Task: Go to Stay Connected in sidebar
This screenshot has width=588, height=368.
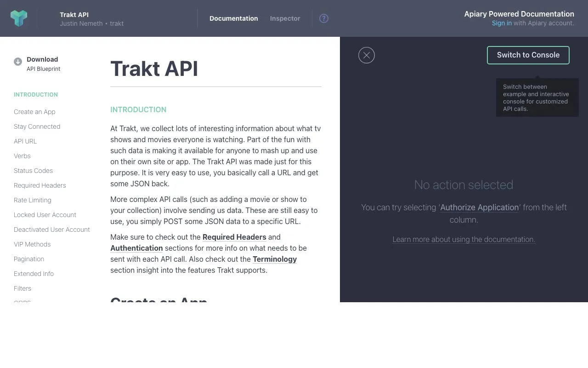Action: coord(37,126)
